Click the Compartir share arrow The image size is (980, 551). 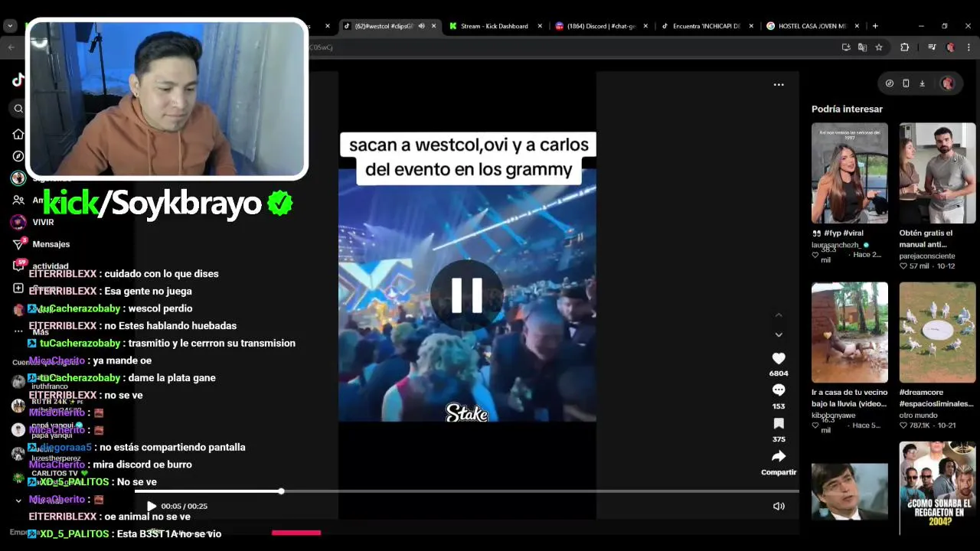click(x=779, y=456)
